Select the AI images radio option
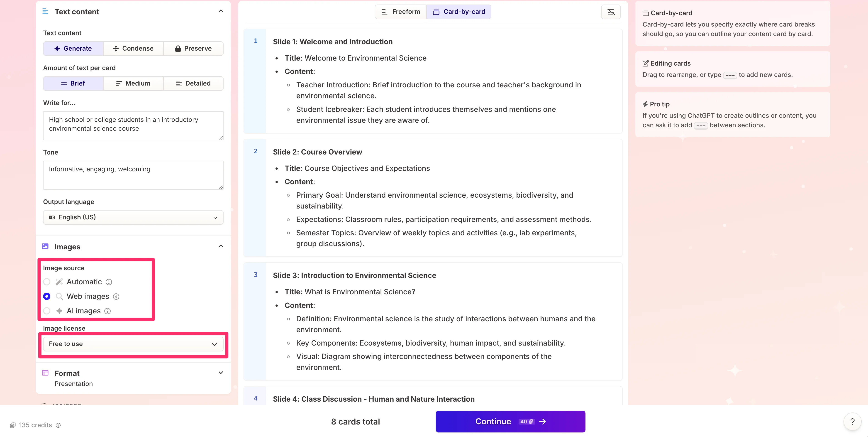 (47, 311)
